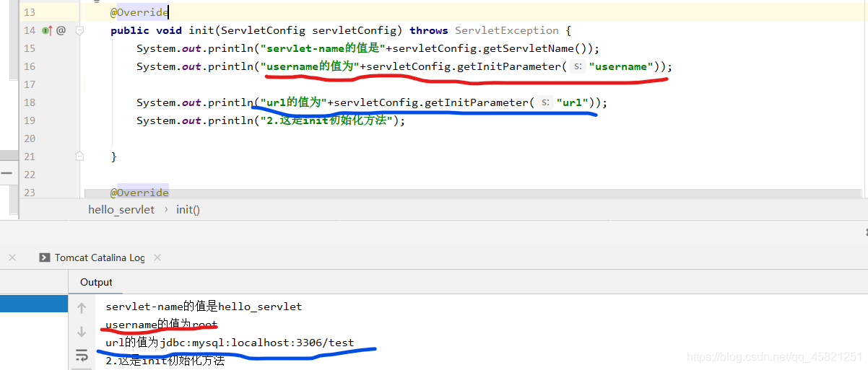Click the implements-method gutter icon on line 14
Image resolution: width=868 pixels, height=370 pixels.
[48, 30]
